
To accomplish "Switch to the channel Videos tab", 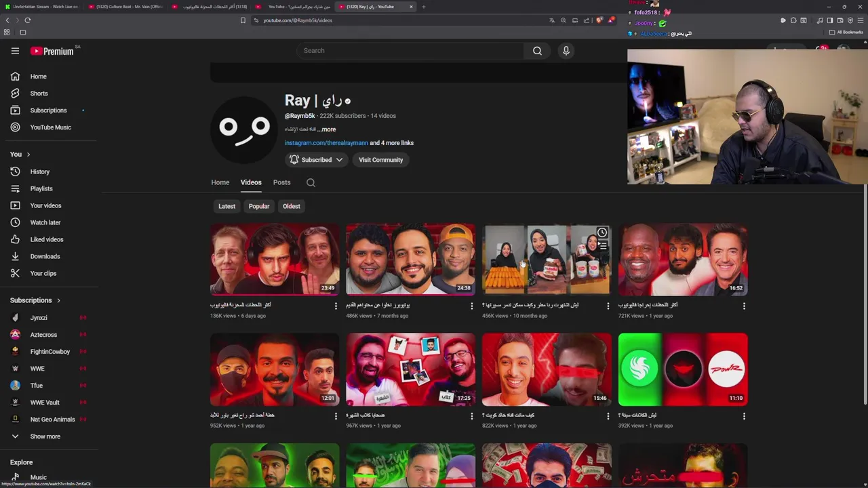I will [x=251, y=182].
